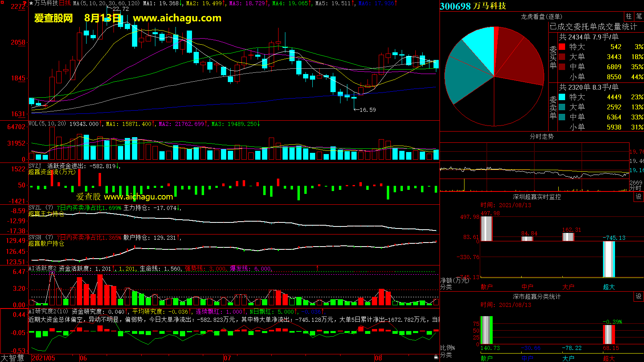Click the bright red 特大 buy-order swatch
The height and width of the screenshot is (362, 644).
point(562,47)
